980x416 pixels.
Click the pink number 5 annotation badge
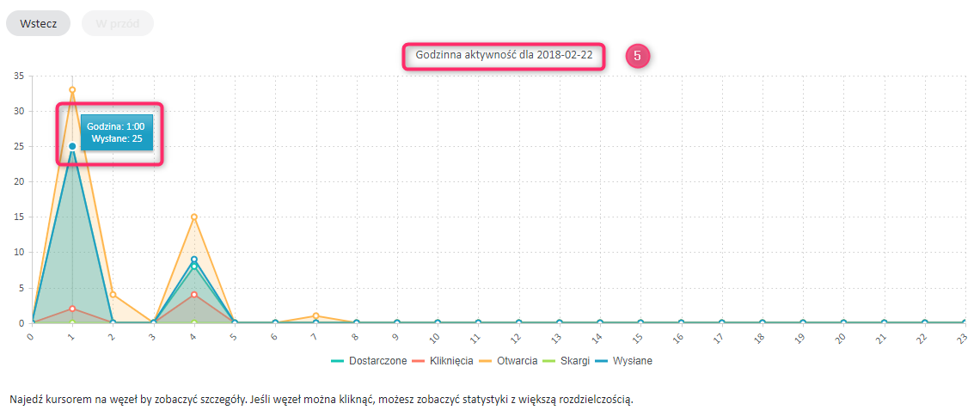click(x=637, y=56)
